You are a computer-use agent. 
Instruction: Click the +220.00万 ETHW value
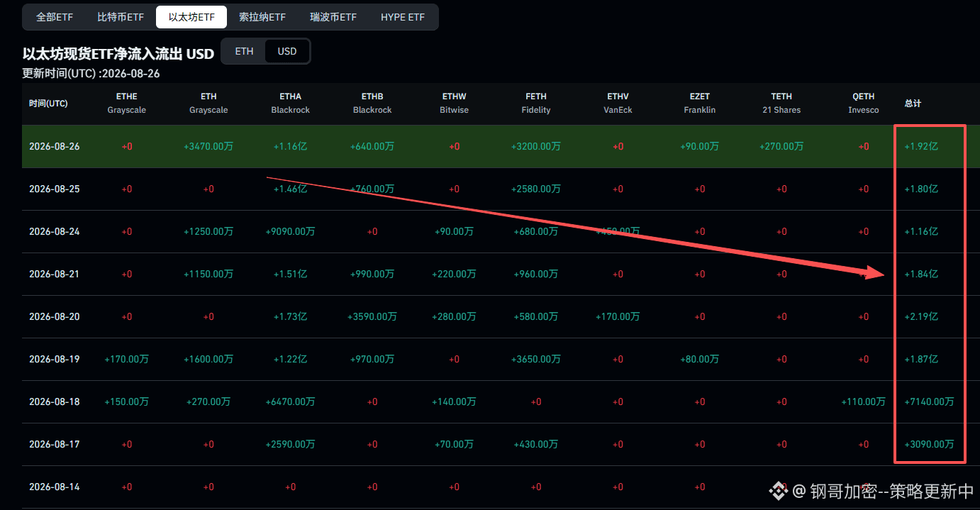click(x=454, y=274)
